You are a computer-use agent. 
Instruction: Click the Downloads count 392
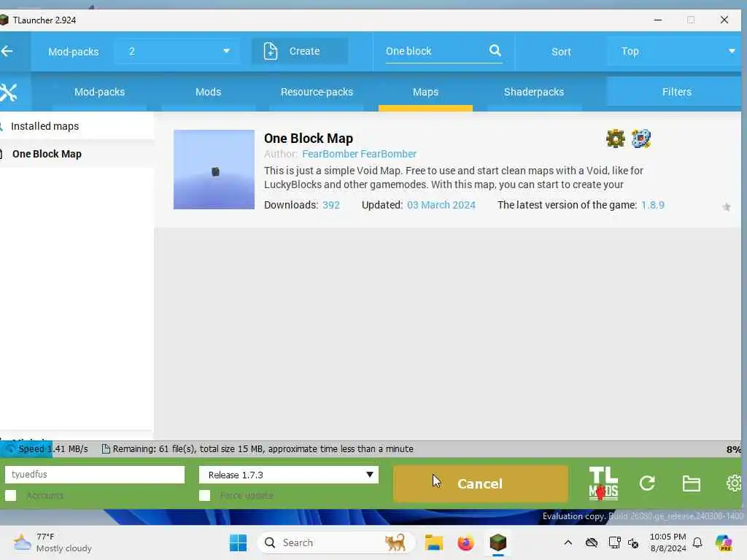click(330, 205)
